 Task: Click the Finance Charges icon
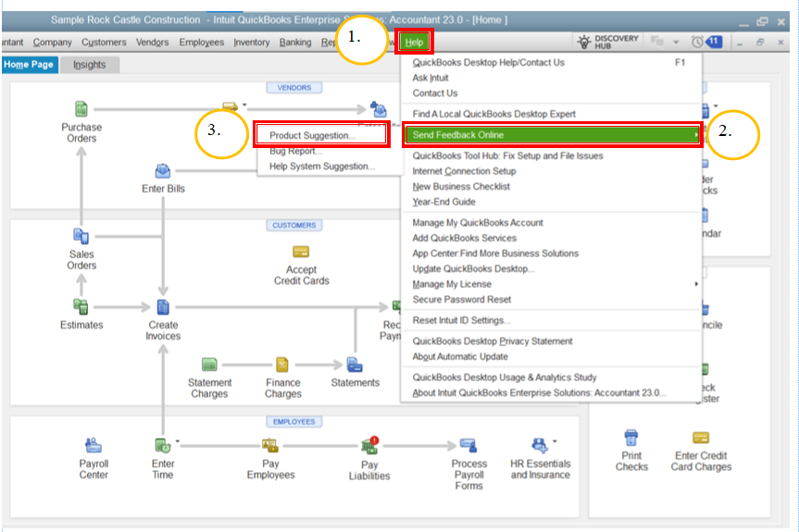(x=282, y=365)
